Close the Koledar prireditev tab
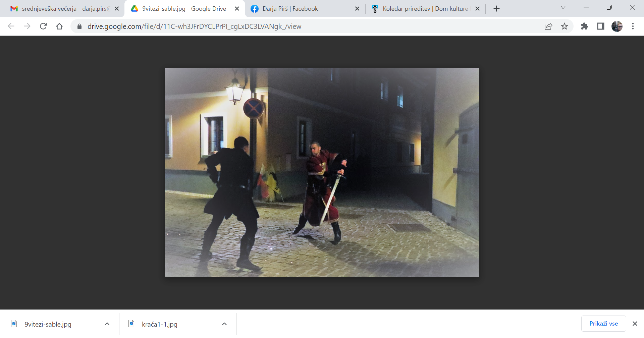 (x=478, y=9)
